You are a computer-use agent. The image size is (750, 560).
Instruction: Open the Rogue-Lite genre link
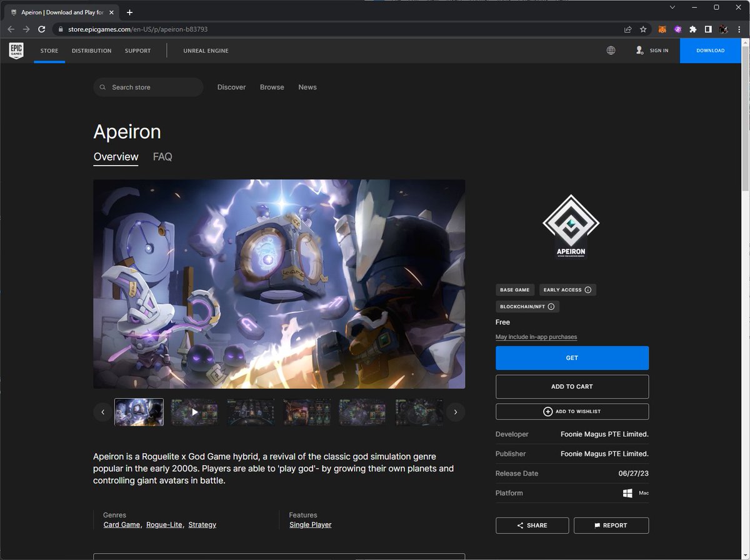164,525
